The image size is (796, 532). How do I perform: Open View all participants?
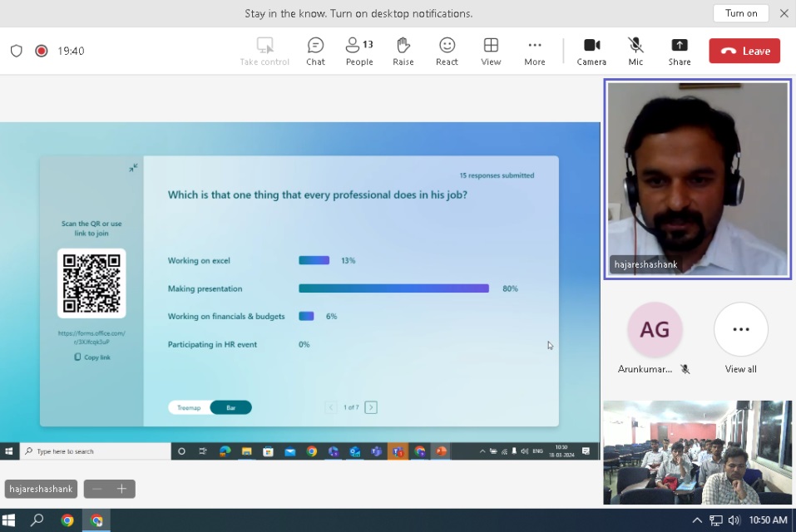click(740, 338)
